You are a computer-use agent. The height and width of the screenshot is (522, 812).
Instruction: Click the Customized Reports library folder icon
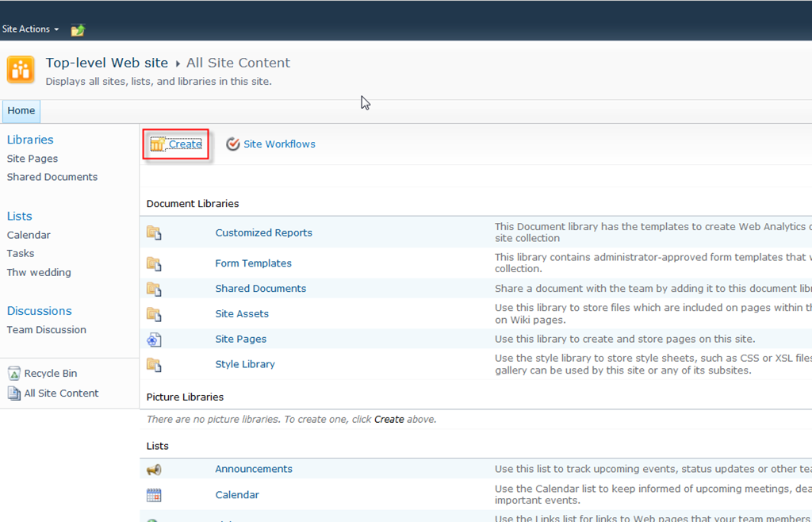[154, 232]
